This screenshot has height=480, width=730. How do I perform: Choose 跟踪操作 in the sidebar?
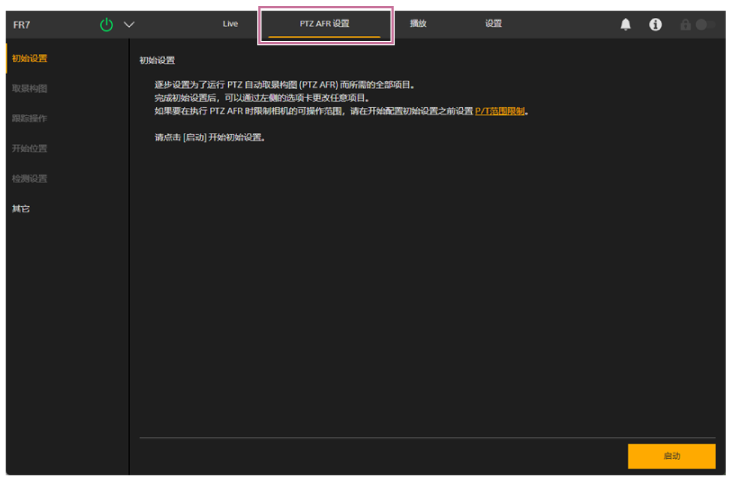click(30, 118)
